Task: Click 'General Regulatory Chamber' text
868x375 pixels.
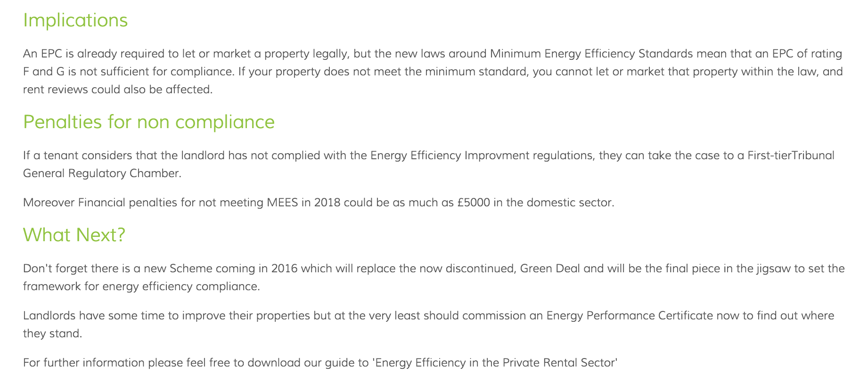Action: [101, 173]
